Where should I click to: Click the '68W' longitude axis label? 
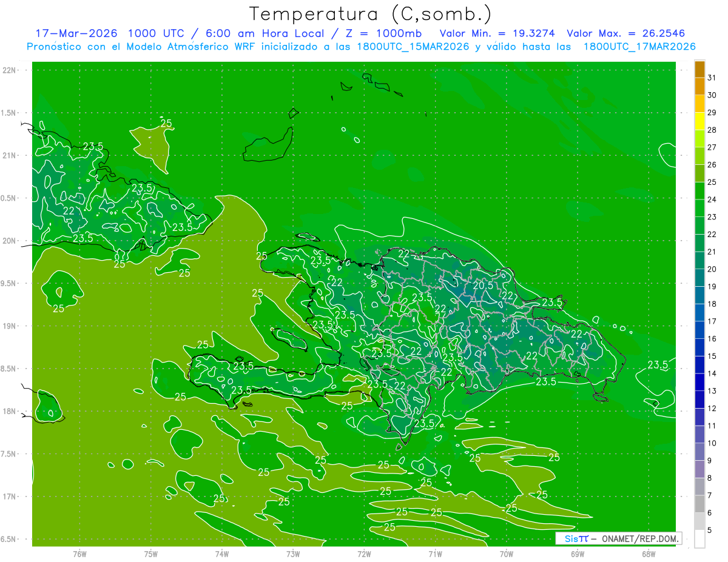click(x=649, y=555)
